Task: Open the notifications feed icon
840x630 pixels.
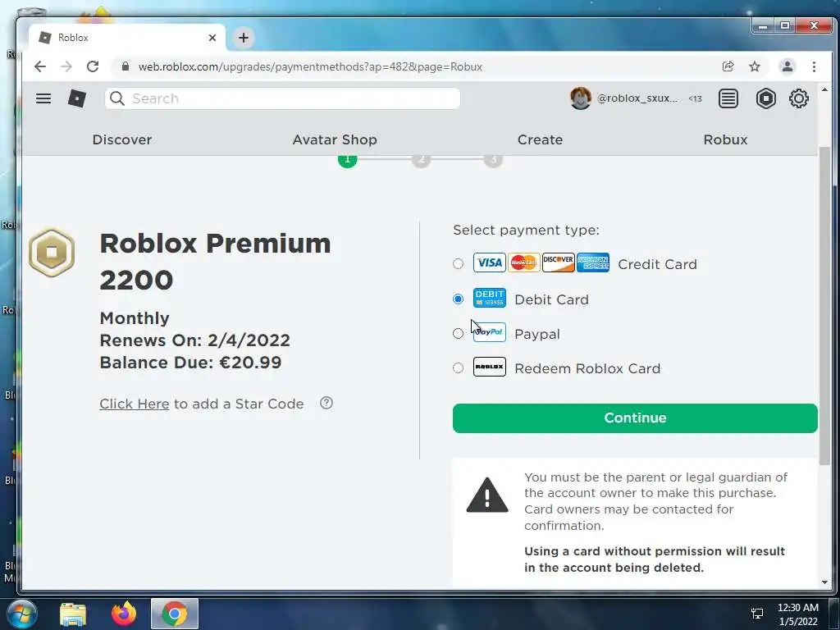Action: [x=728, y=98]
